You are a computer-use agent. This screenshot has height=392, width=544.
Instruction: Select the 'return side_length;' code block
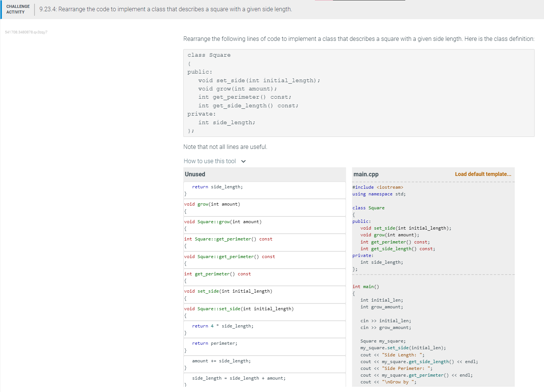[264, 190]
